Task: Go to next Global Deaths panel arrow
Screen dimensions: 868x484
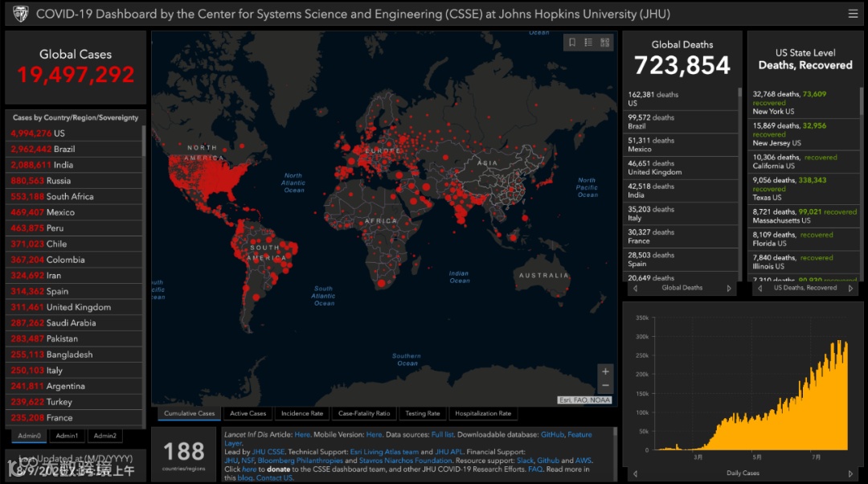Action: (x=729, y=288)
